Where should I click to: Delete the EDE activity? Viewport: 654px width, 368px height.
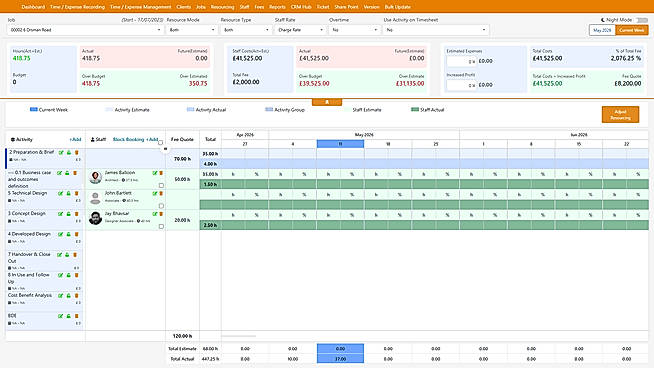pyautogui.click(x=77, y=316)
